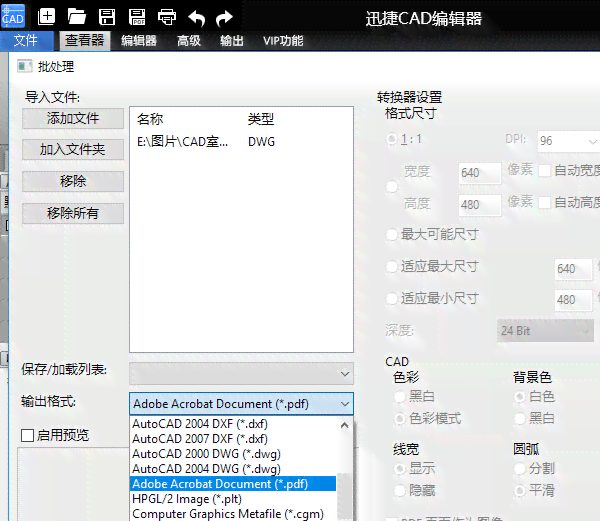Image resolution: width=600 pixels, height=521 pixels.
Task: Choose AutoCAD 2004 DWG (*.dwg) format
Action: (233, 469)
